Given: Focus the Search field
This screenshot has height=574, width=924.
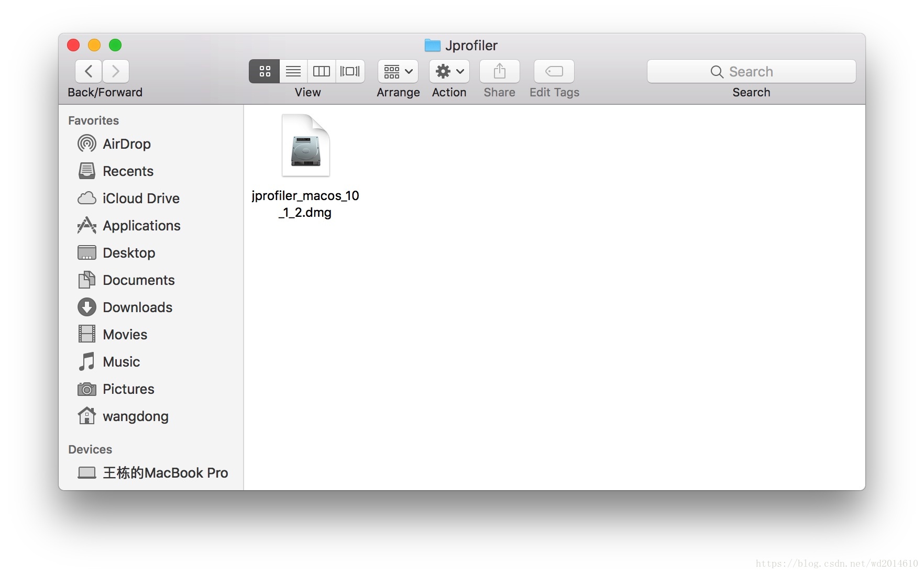Looking at the screenshot, I should click(751, 71).
